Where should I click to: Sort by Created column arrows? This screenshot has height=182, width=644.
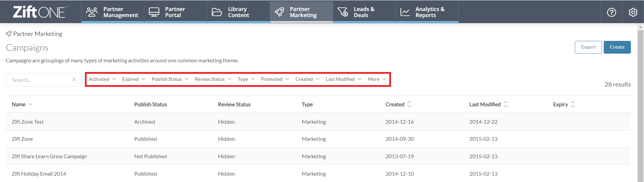[x=409, y=104]
